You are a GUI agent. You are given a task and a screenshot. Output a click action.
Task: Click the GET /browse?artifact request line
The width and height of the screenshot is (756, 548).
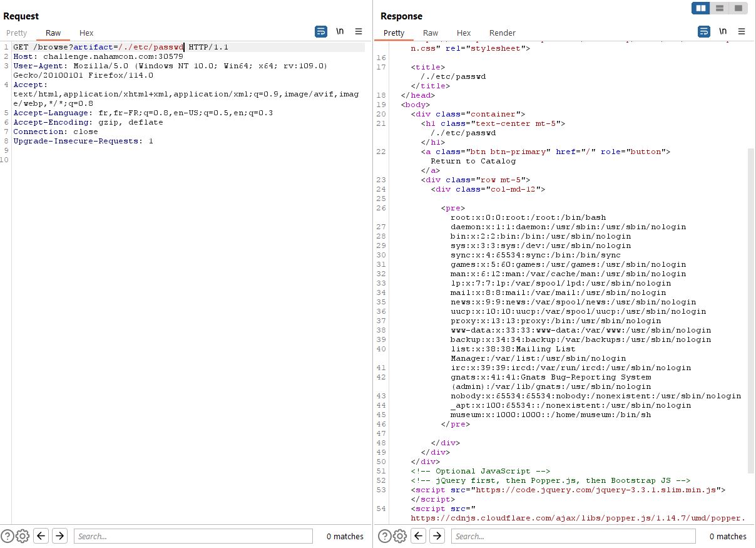point(121,48)
